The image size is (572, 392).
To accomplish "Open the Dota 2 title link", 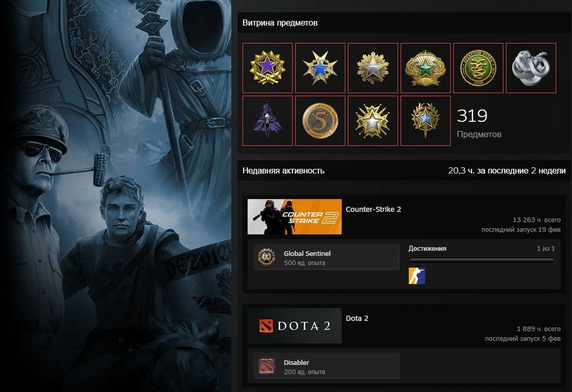I will 357,318.
